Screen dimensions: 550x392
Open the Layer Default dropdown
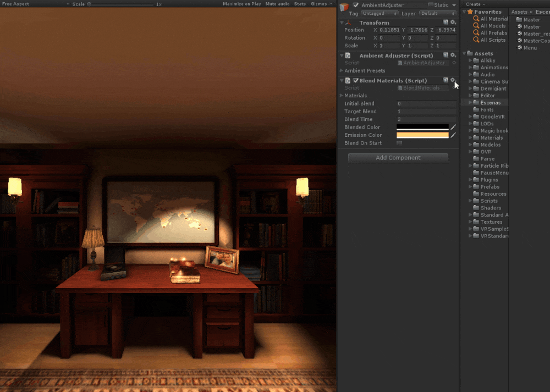437,13
